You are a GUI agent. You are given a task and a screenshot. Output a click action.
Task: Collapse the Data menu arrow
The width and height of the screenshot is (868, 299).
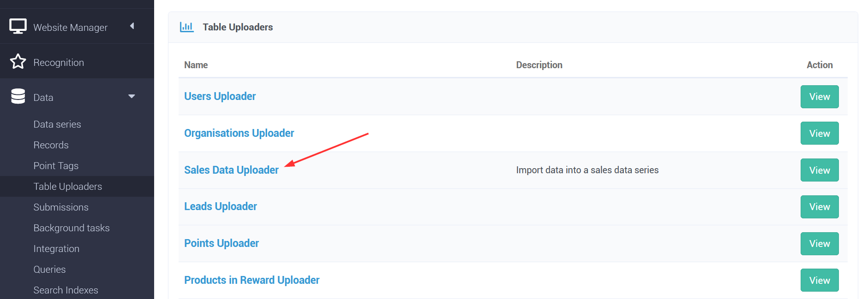click(x=132, y=96)
